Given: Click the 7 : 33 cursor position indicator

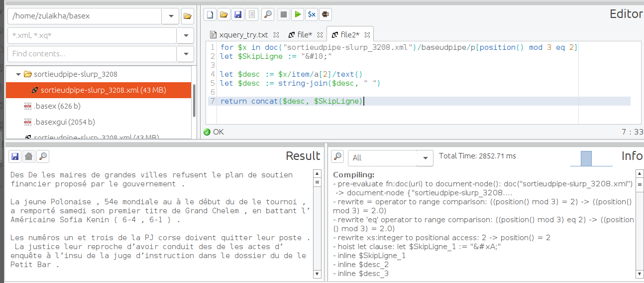Looking at the screenshot, I should pyautogui.click(x=632, y=132).
